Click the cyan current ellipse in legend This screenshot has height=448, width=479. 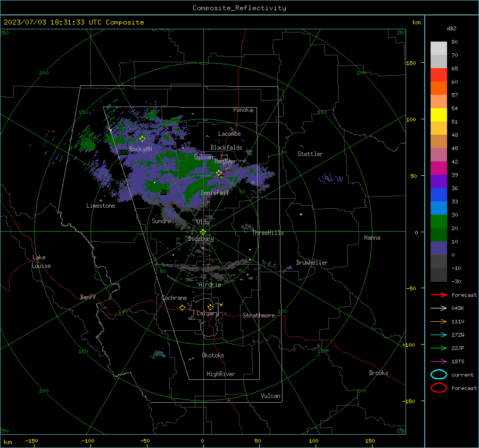tap(439, 374)
